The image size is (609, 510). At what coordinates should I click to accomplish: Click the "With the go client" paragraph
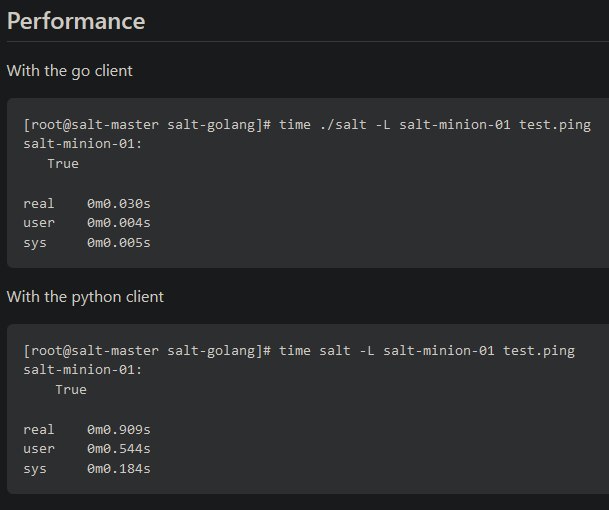(70, 71)
